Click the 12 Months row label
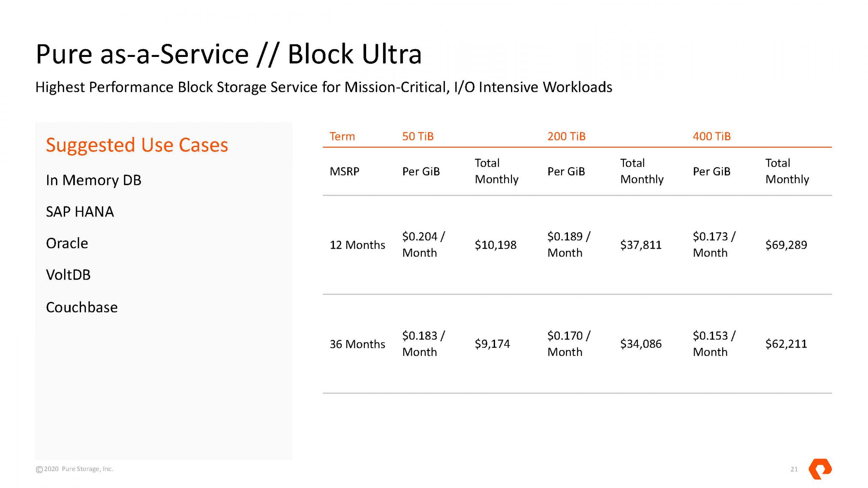The height and width of the screenshot is (488, 868). [x=357, y=245]
